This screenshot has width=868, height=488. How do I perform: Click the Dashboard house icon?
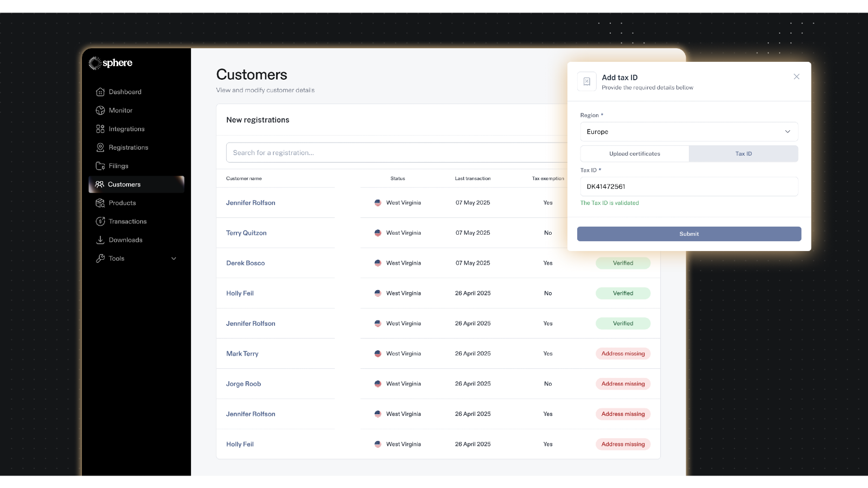pyautogui.click(x=100, y=92)
